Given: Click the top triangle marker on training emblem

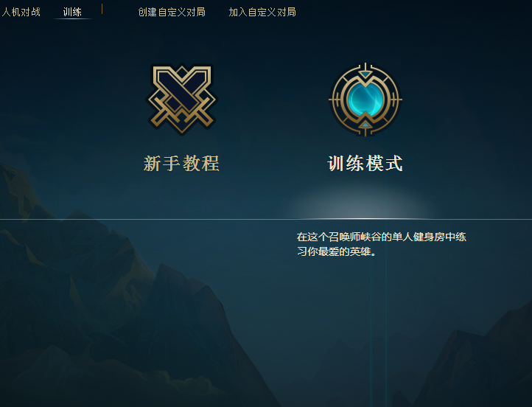Looking at the screenshot, I should 365,74.
